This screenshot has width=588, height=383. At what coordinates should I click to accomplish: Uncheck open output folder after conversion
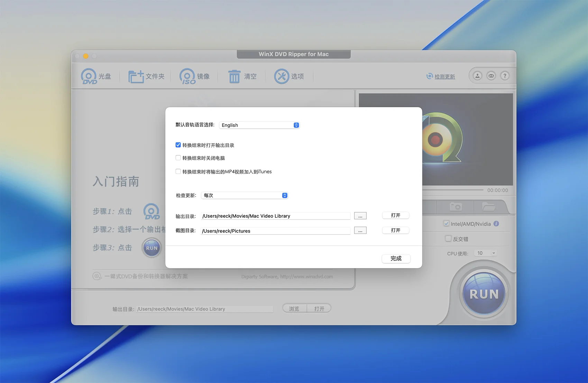tap(178, 145)
